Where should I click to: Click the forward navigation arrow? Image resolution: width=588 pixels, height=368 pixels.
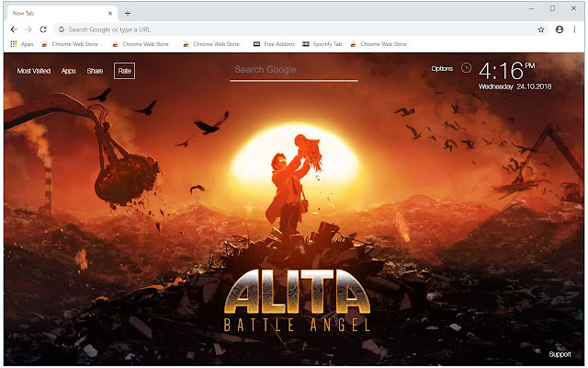[x=28, y=29]
